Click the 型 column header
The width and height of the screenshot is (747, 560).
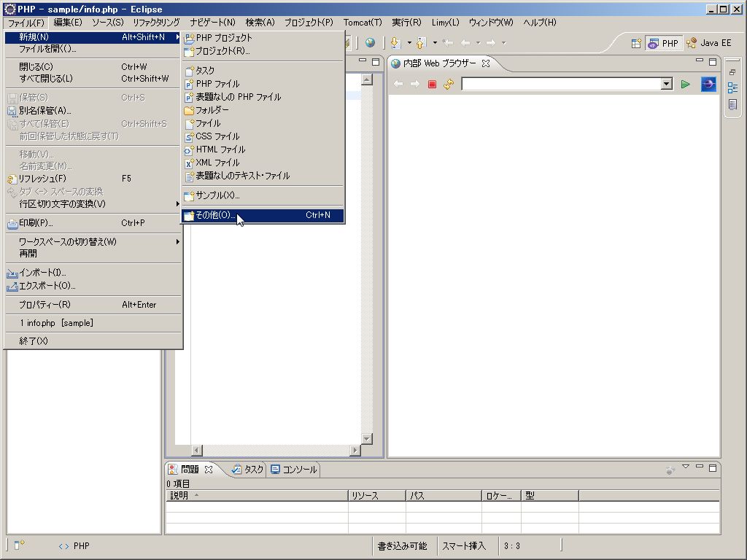[x=550, y=496]
